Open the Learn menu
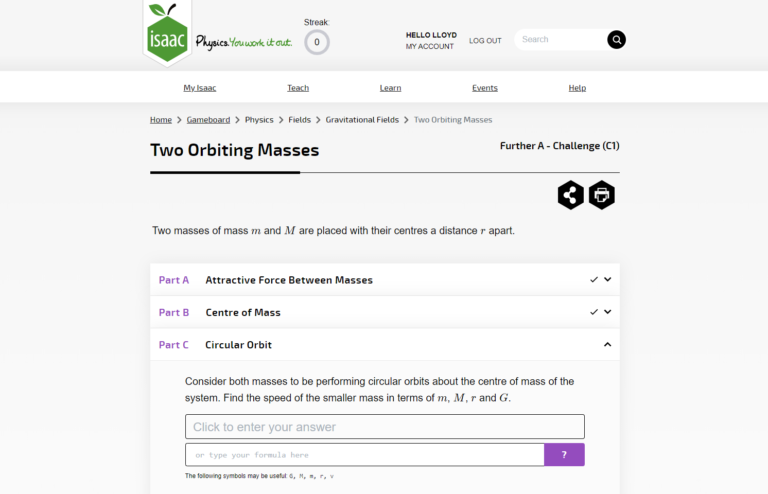 (x=390, y=88)
